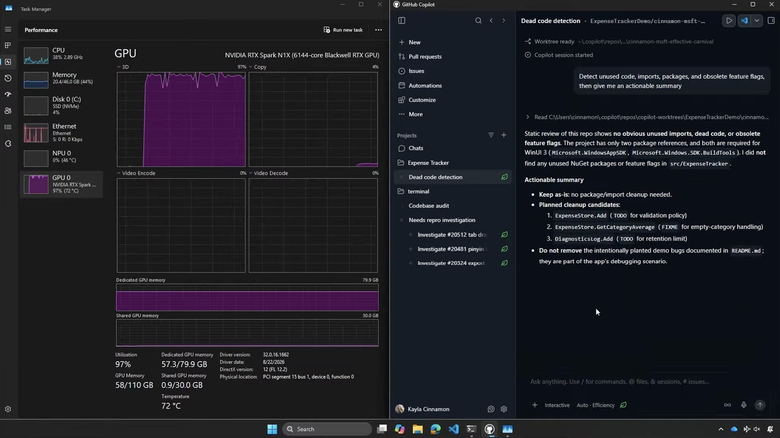Screen dimensions: 780x438
Task: Open Task Manager more options ellipsis
Action: click(x=379, y=30)
